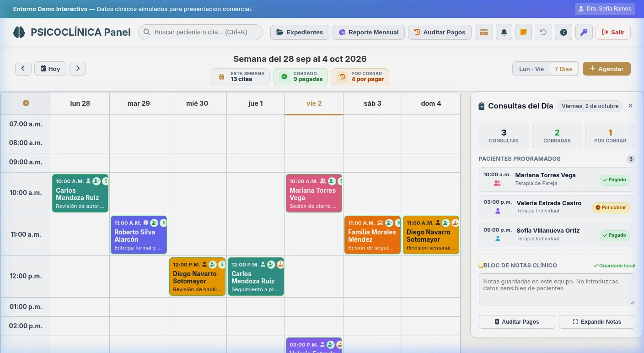Go to the next week arrow

78,69
